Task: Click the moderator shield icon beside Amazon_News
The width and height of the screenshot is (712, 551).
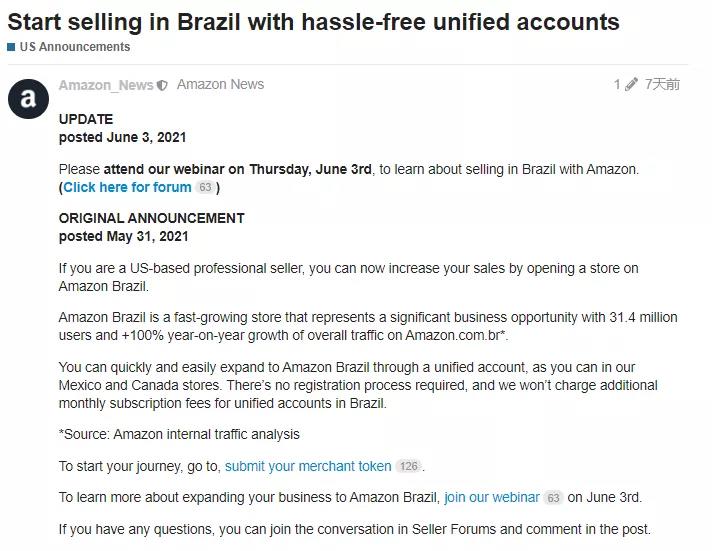Action: (x=162, y=86)
